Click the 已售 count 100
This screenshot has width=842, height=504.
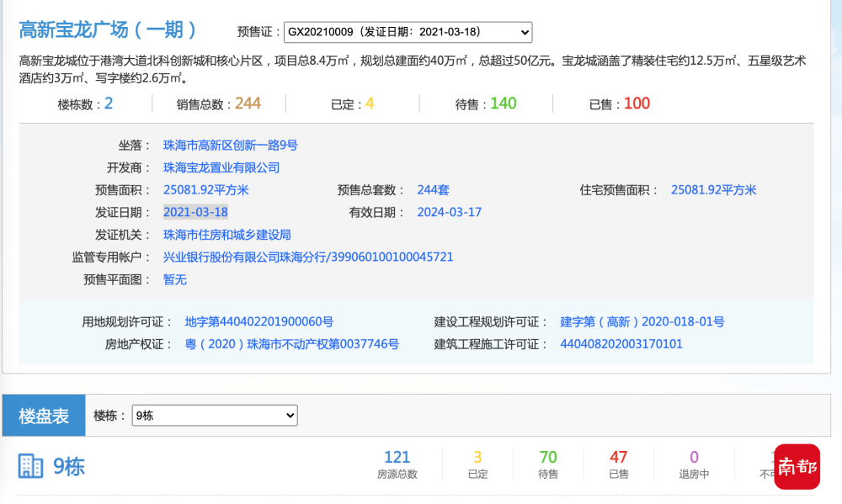pyautogui.click(x=637, y=103)
